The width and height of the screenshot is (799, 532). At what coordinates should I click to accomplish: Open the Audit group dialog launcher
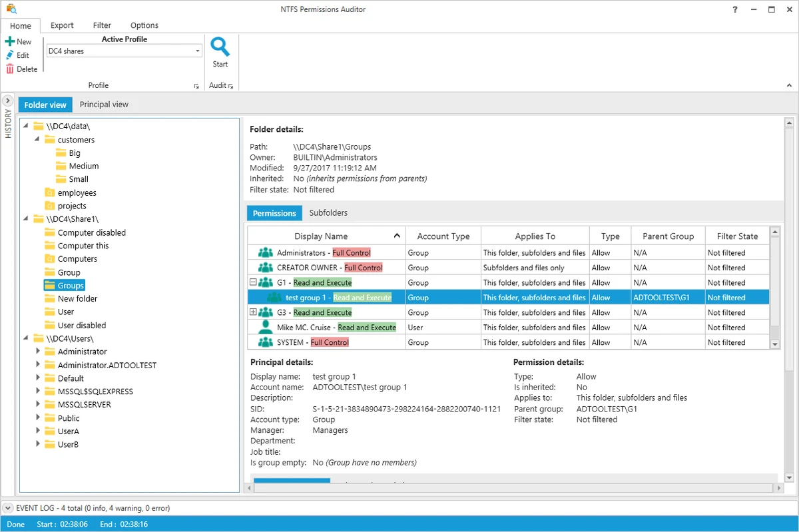click(231, 86)
